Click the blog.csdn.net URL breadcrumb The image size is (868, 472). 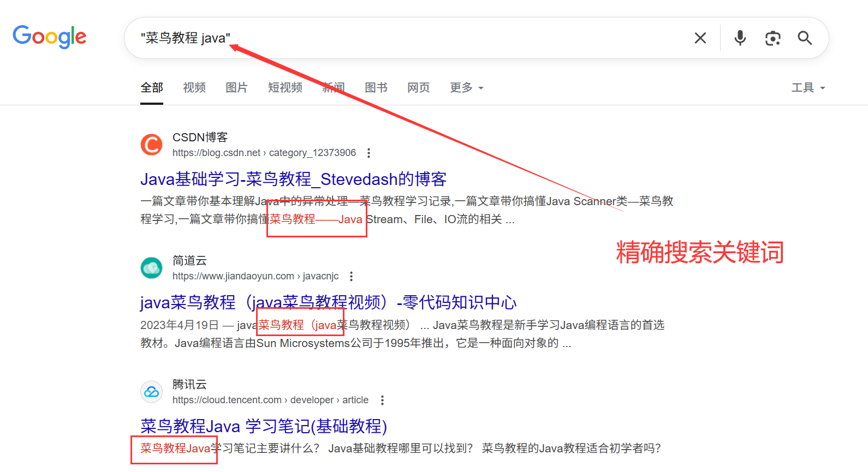pyautogui.click(x=264, y=153)
